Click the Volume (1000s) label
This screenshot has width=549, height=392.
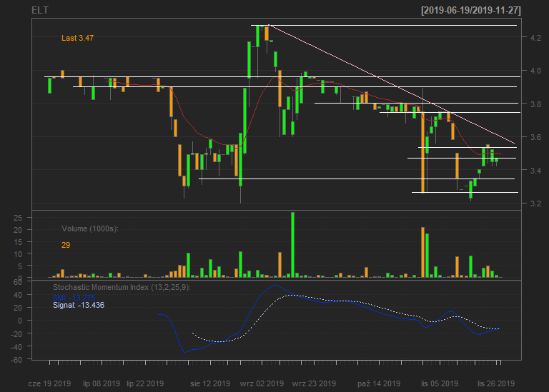point(90,228)
